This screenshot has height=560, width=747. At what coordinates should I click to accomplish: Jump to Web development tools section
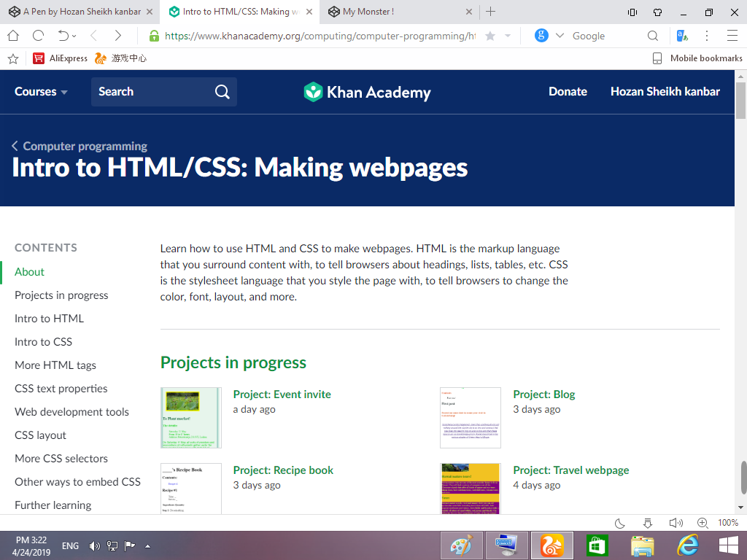[x=72, y=412]
